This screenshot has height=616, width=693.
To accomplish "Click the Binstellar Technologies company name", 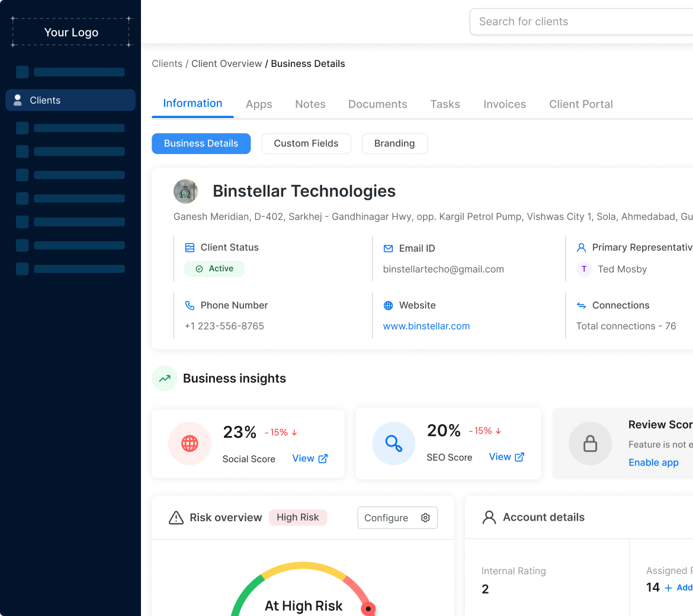I will pos(304,191).
